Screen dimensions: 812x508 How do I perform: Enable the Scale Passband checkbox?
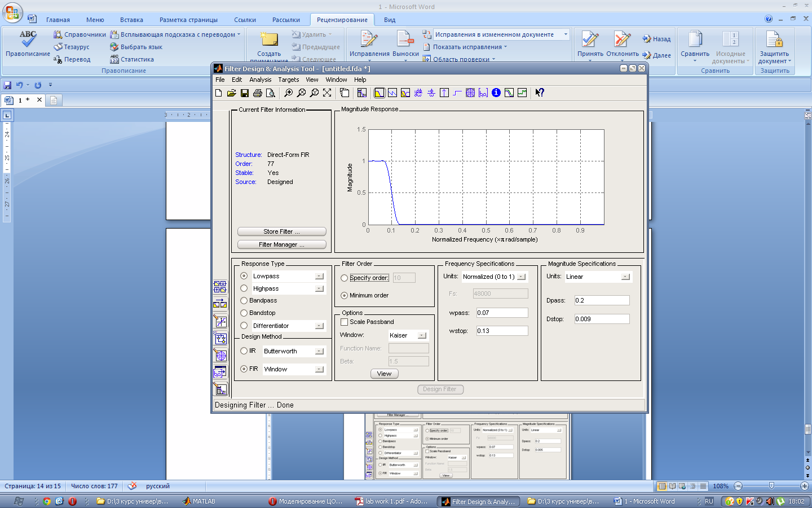pyautogui.click(x=345, y=322)
